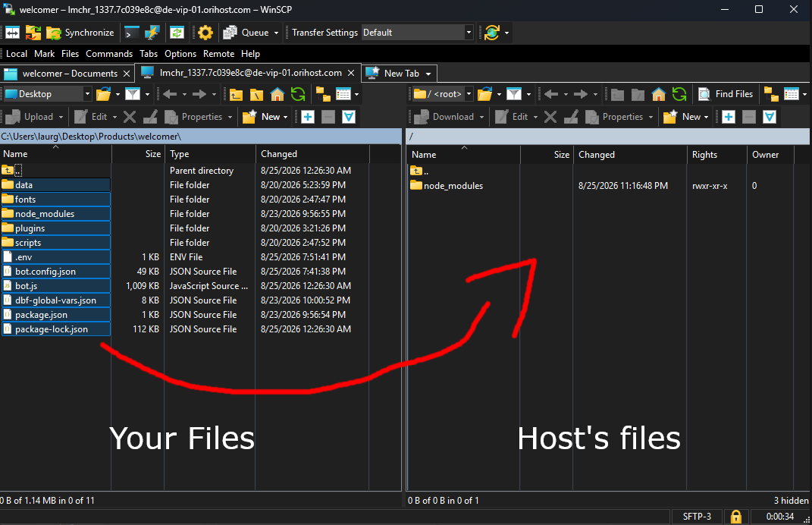Image resolution: width=812 pixels, height=525 pixels.
Task: Open the Queue toolbar button
Action: pyautogui.click(x=251, y=33)
